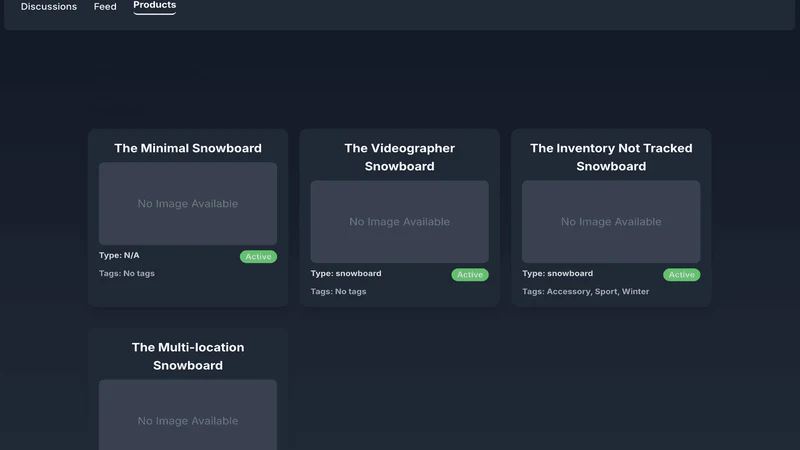Click Active badge on Videographer Snowboard
This screenshot has width=800, height=450.
point(470,274)
